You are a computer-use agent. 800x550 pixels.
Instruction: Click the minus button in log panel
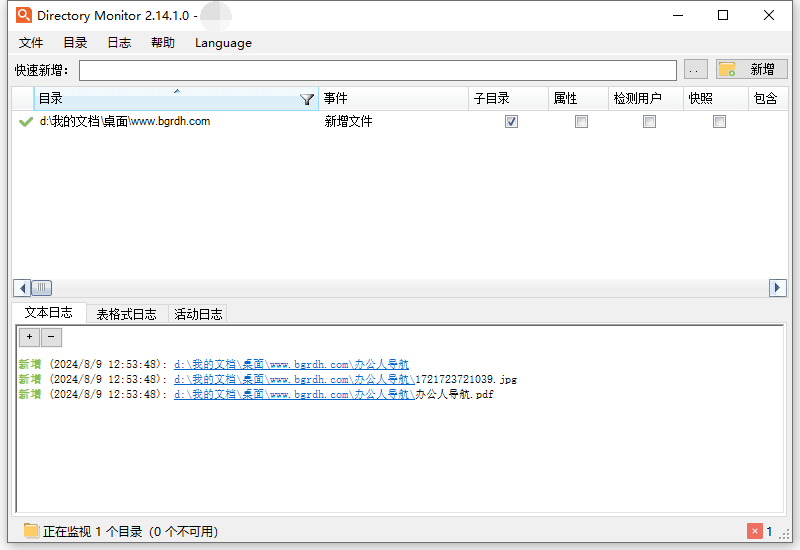click(x=51, y=337)
